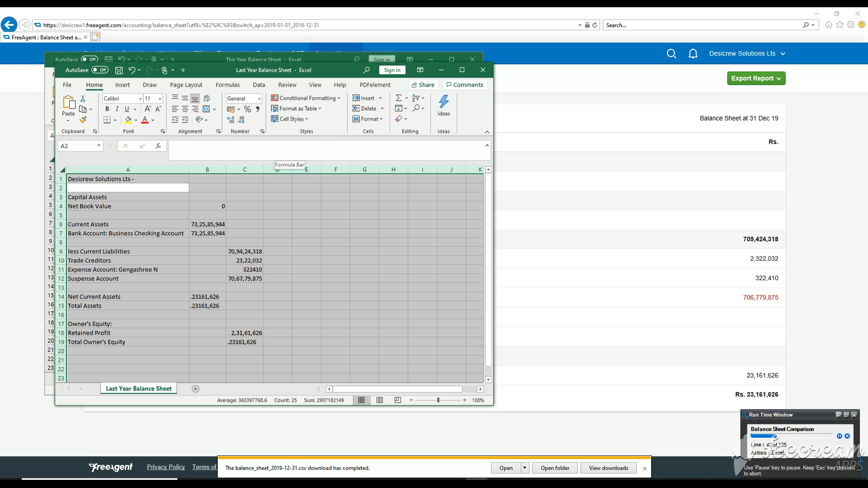The height and width of the screenshot is (488, 868).
Task: Click the Cut scissors icon
Action: click(83, 98)
